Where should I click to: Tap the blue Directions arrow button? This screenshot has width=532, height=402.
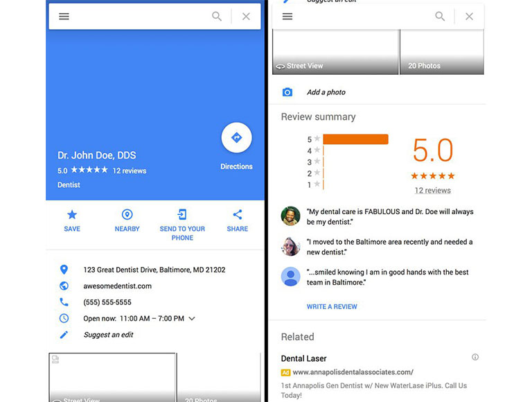click(236, 137)
